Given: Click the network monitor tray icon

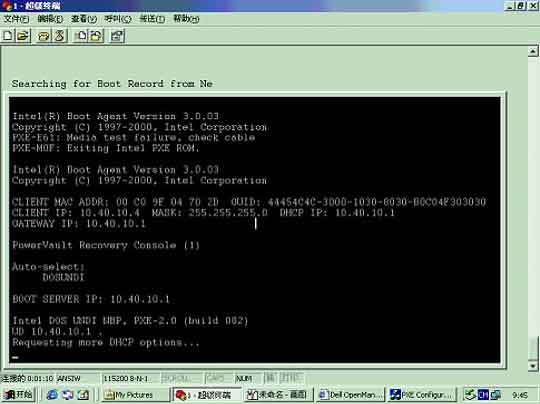Looking at the screenshot, I should click(x=496, y=395).
